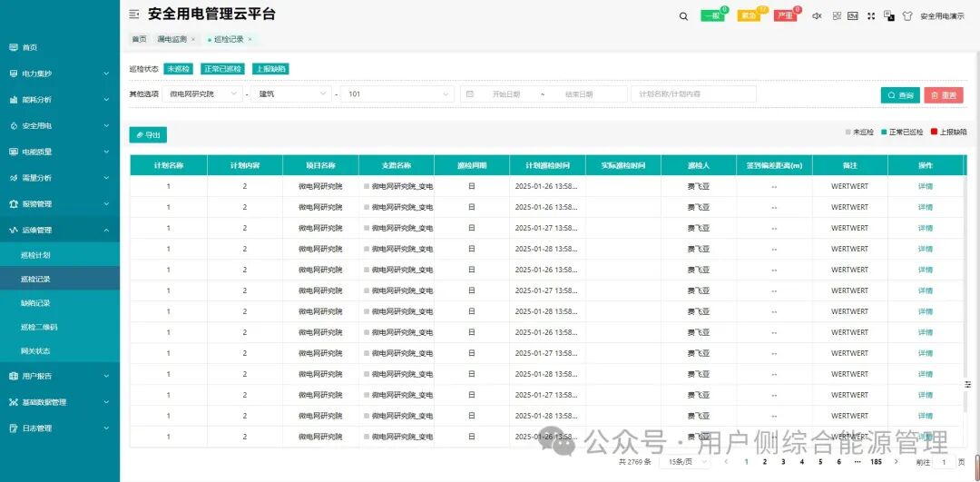The height and width of the screenshot is (482, 980).
Task: Go to the next page arrow
Action: pyautogui.click(x=897, y=462)
